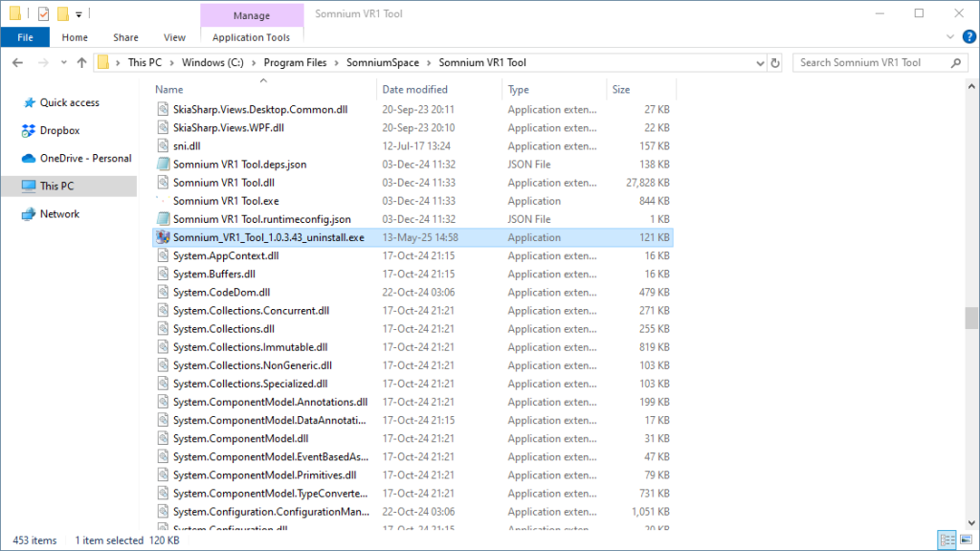The image size is (980, 551).
Task: Click Properties icon in quick access toolbar
Action: 43,13
